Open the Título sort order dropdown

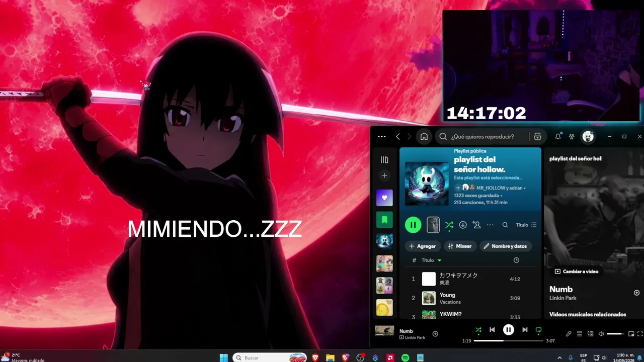[x=526, y=225]
